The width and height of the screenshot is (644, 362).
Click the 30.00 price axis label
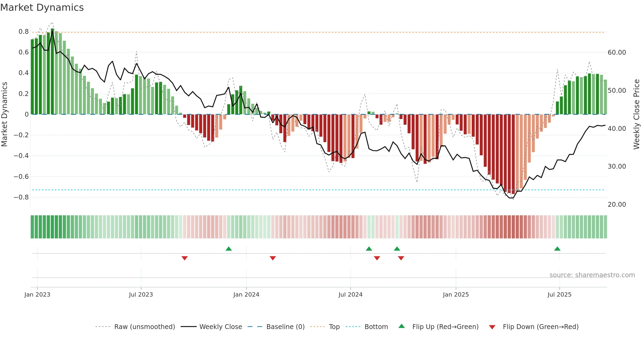tap(617, 166)
